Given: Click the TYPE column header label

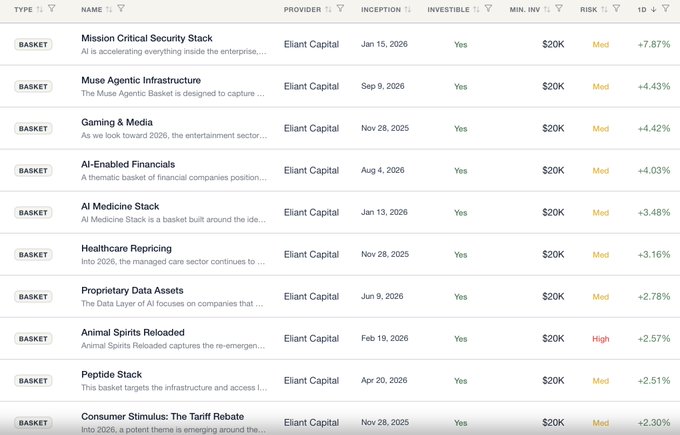Looking at the screenshot, I should click(x=23, y=9).
